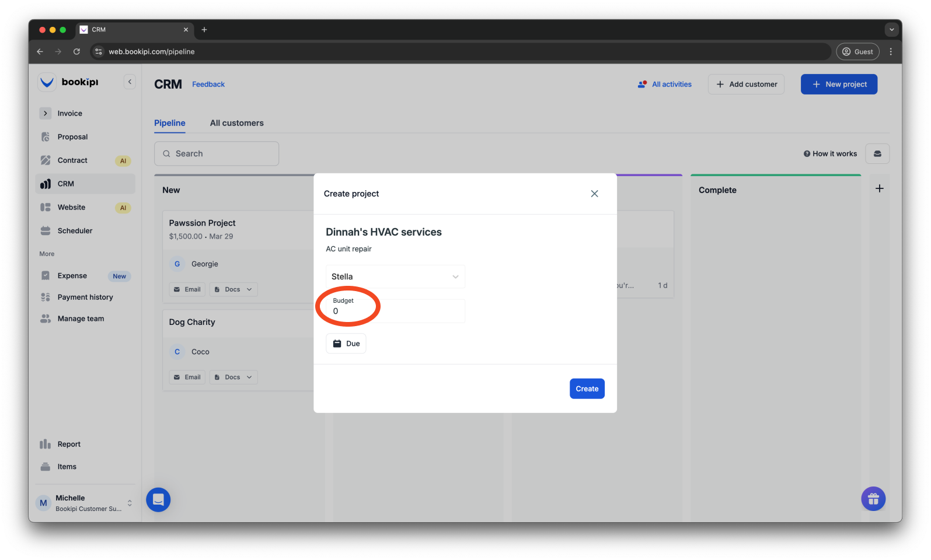Image resolution: width=931 pixels, height=560 pixels.
Task: Click the project title Dinnah's HVAC services
Action: 383,232
